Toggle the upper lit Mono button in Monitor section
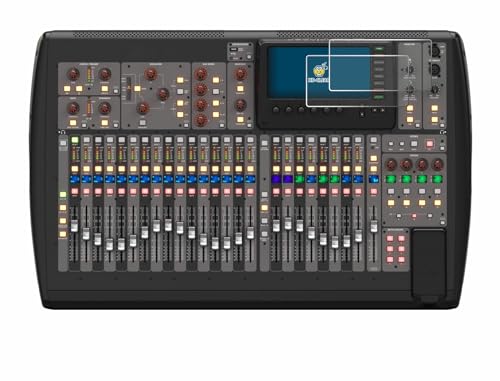The image size is (500, 381). (410, 108)
